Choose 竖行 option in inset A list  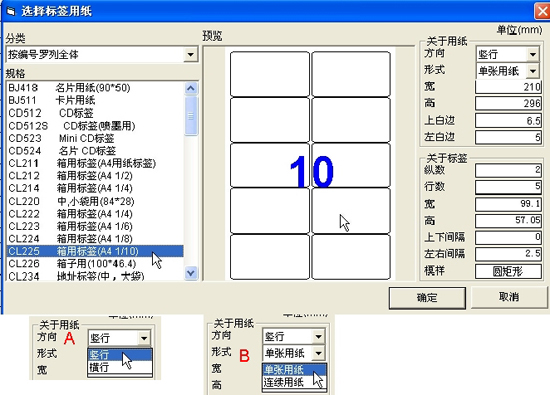point(120,354)
